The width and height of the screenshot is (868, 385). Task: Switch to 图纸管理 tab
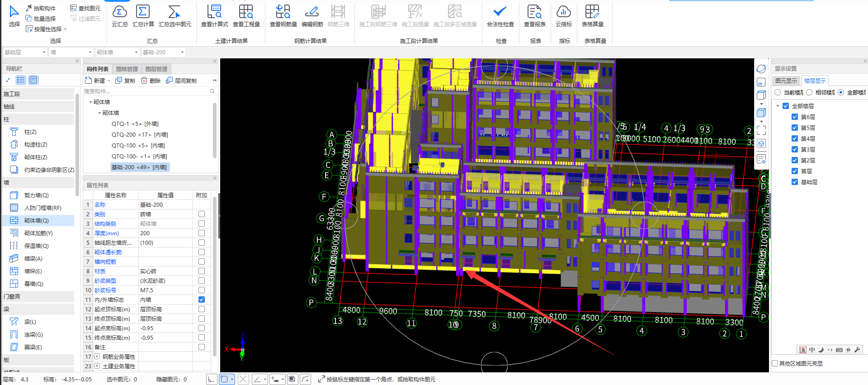click(x=127, y=69)
